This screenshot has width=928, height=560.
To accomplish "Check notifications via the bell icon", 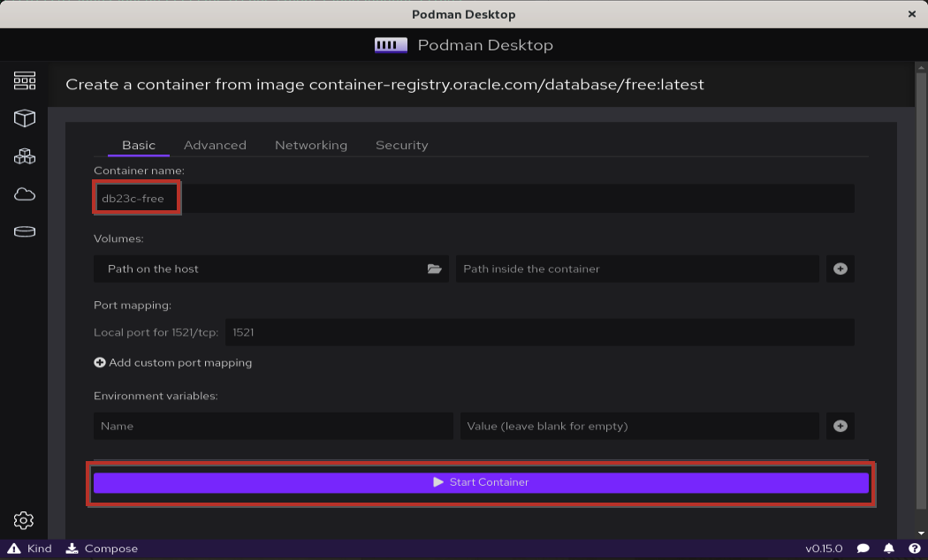I will 888,549.
